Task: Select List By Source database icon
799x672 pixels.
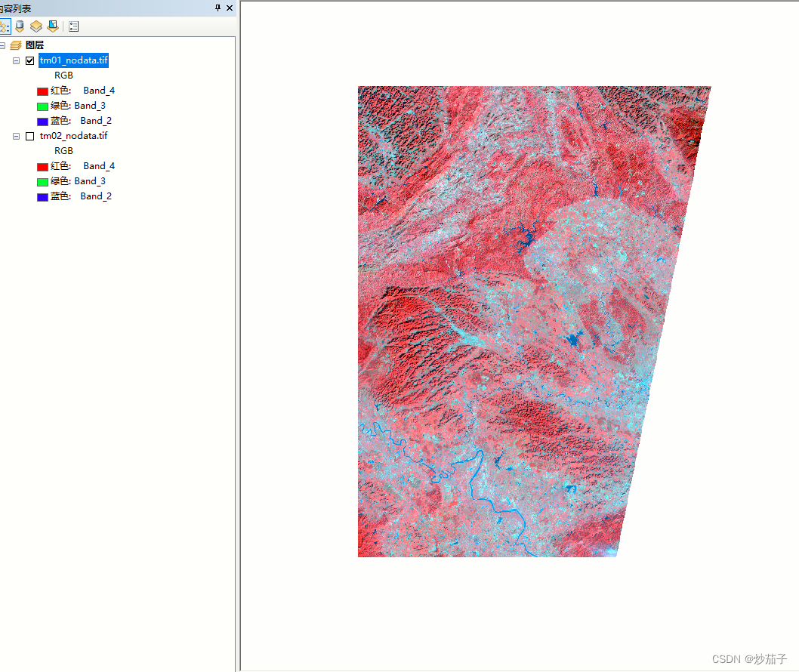Action: point(20,26)
